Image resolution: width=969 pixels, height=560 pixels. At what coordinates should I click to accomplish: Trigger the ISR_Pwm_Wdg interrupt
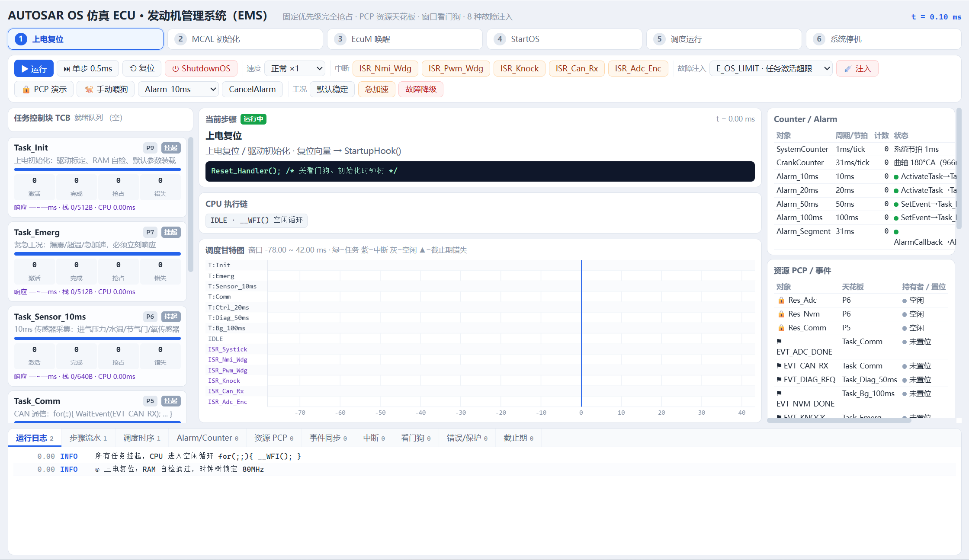456,68
